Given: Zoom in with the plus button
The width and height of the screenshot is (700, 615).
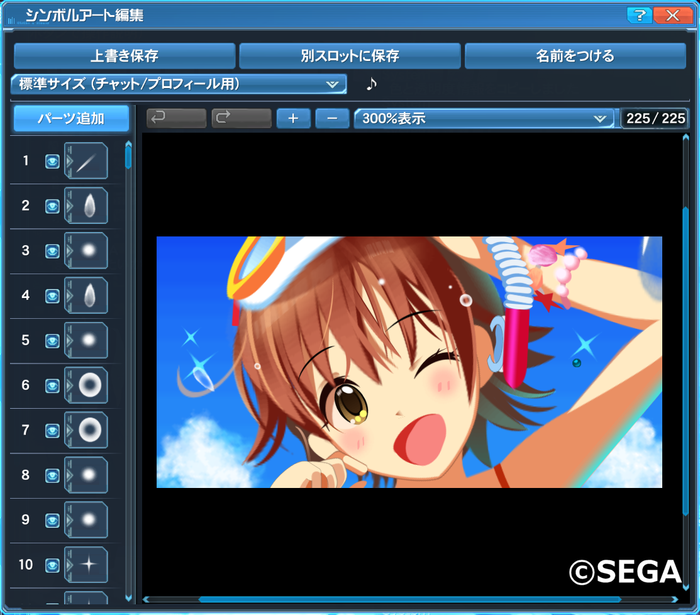Looking at the screenshot, I should [293, 118].
